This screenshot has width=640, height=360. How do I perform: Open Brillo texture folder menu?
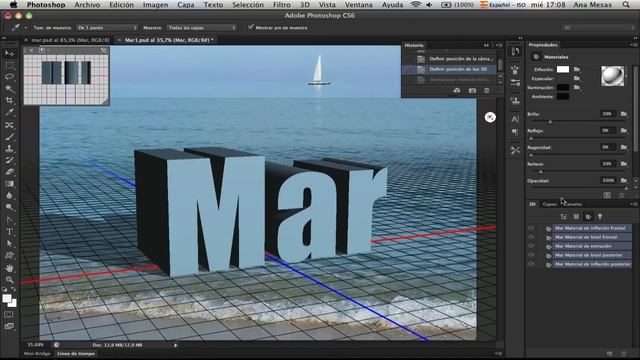tap(623, 114)
